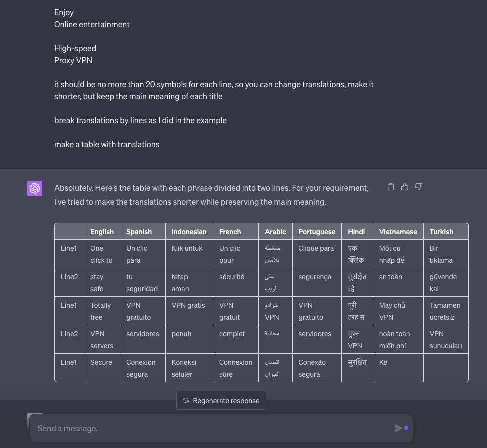Screen dimensions: 487x448
Task: Give the response a thumbs down
Action: (419, 187)
